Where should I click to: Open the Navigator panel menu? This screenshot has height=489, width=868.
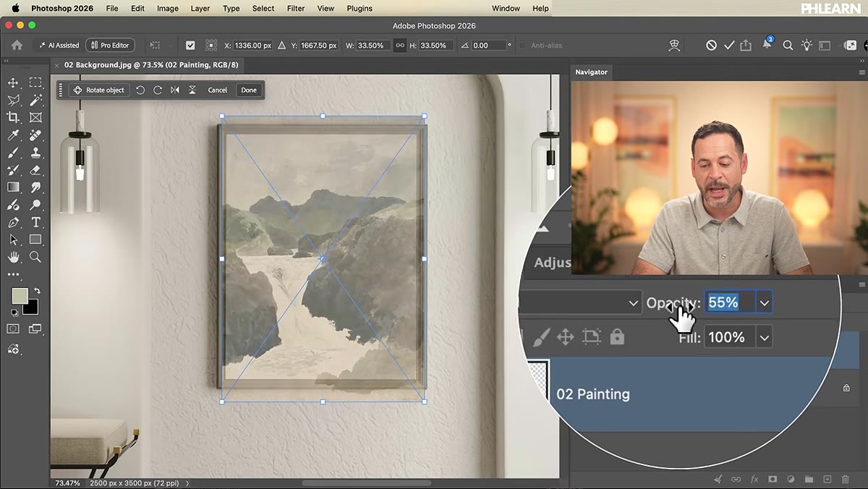point(861,72)
